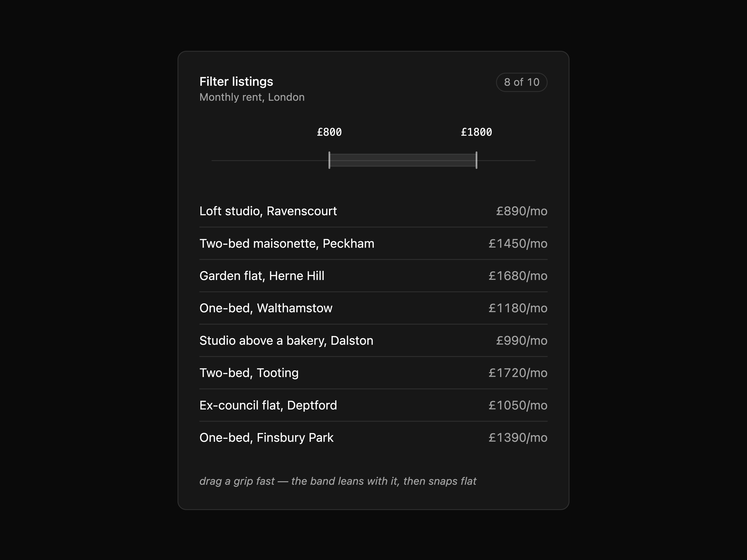Open the One-bed, Finsbury Park listing
The width and height of the screenshot is (747, 560).
click(373, 438)
